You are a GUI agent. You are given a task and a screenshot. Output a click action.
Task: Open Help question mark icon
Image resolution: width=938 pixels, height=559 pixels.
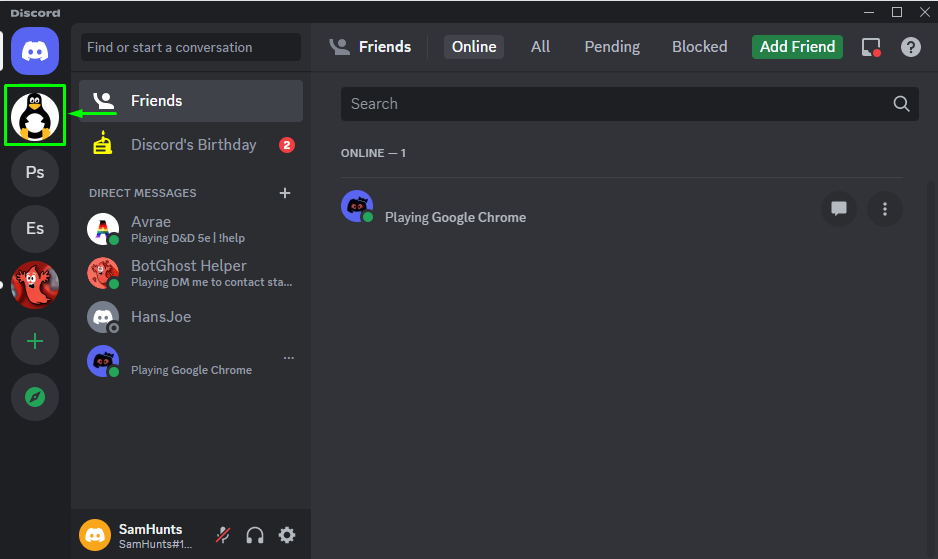(x=910, y=47)
